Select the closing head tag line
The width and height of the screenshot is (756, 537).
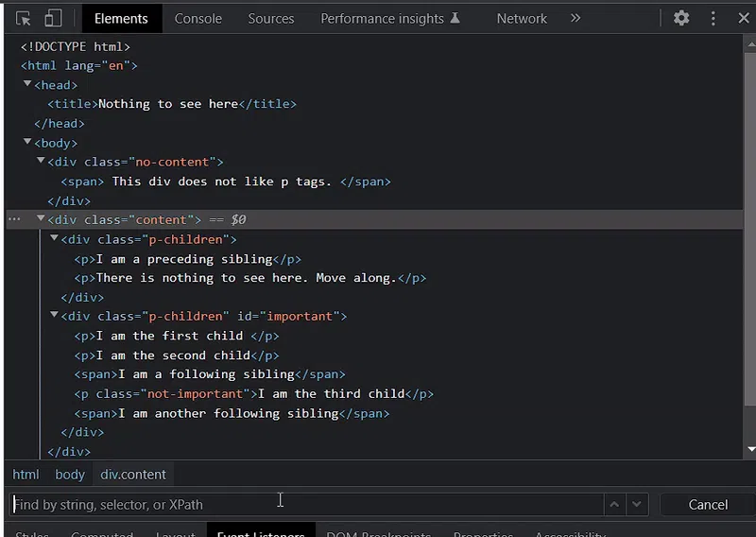60,124
